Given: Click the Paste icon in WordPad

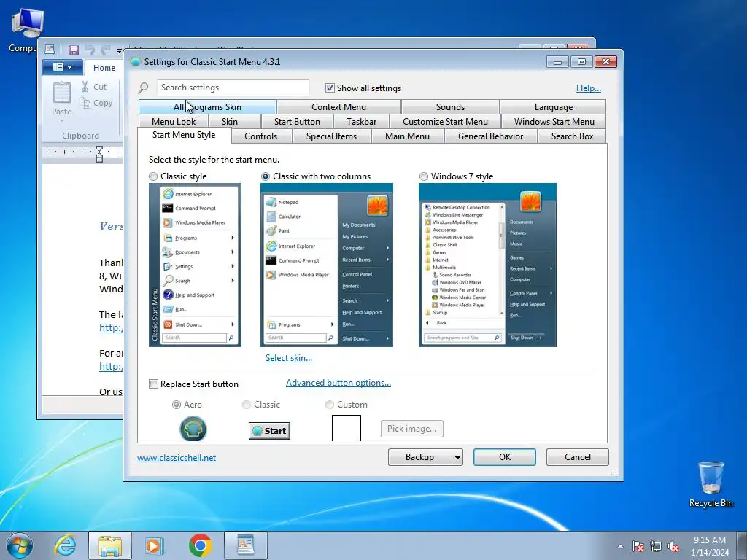Looking at the screenshot, I should coord(62,93).
